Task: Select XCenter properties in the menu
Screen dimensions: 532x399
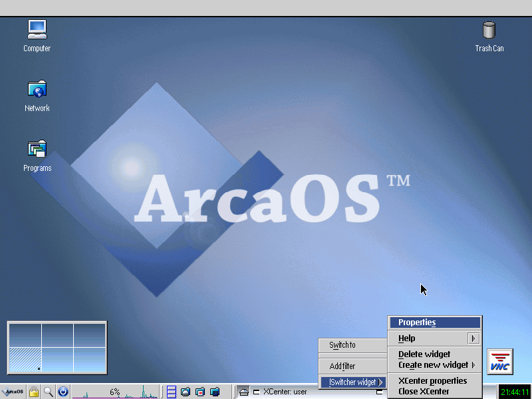Action: pyautogui.click(x=435, y=380)
